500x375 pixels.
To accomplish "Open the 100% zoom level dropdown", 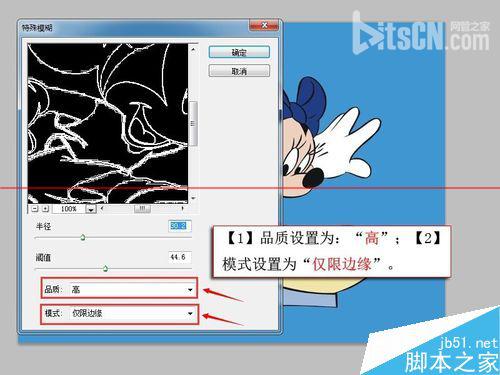I will (91, 209).
